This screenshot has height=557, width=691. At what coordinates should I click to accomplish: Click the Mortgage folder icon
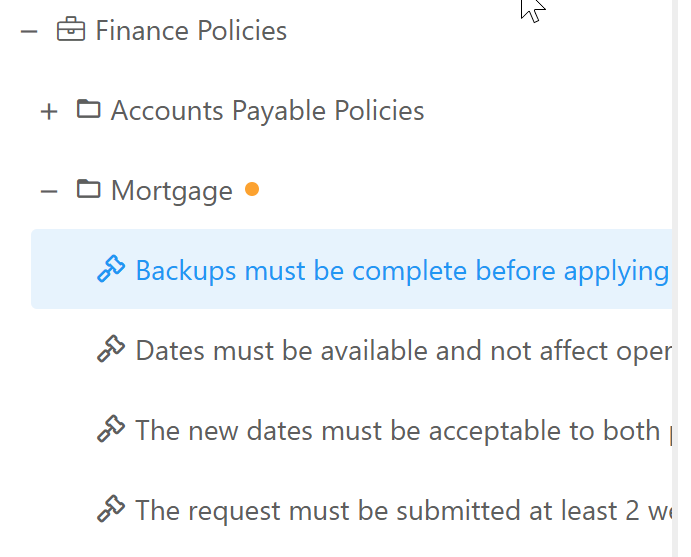coord(89,189)
